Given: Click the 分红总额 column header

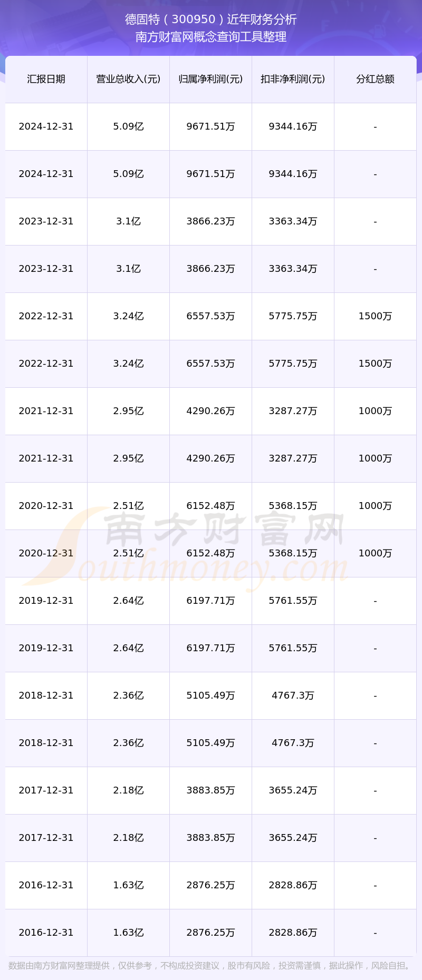Looking at the screenshot, I should click(x=375, y=79).
